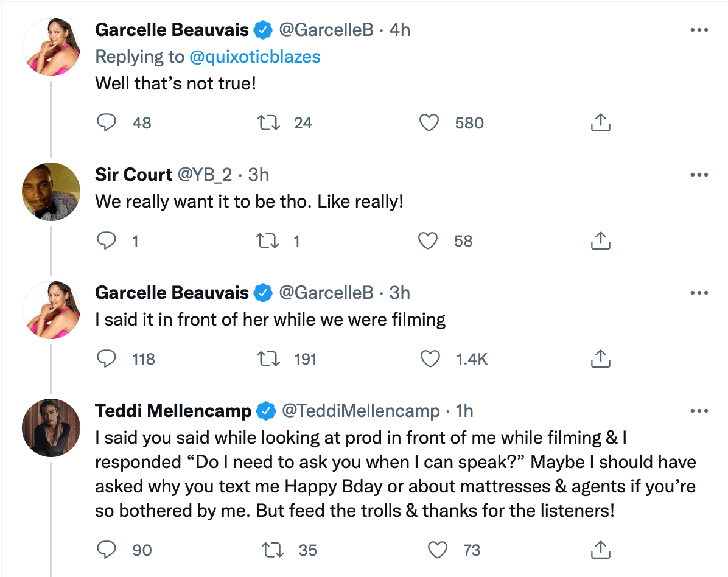Retweet the tweet with 191 retweets
728x577 pixels.
coord(268,359)
